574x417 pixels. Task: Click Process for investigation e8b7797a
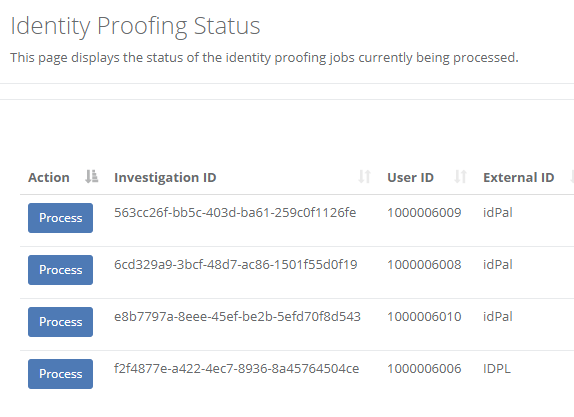(x=60, y=322)
